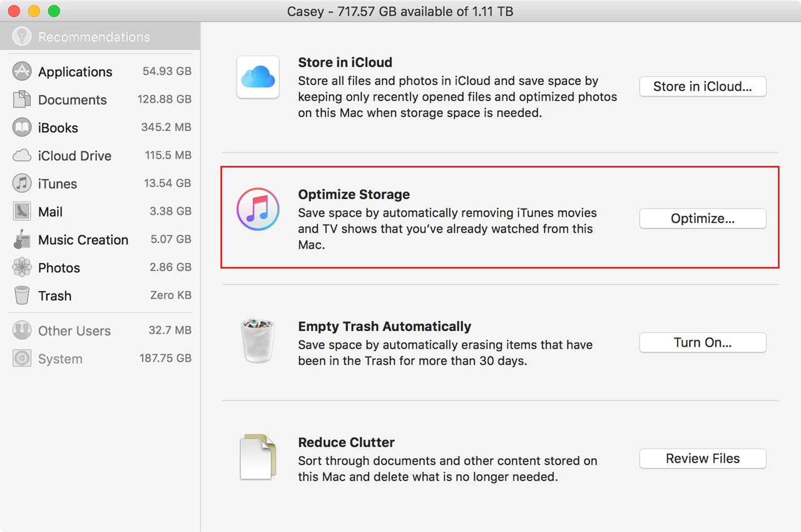Click the iCloud Drive cloud icon in the sidebar
Image resolution: width=801 pixels, height=532 pixels.
click(x=22, y=155)
